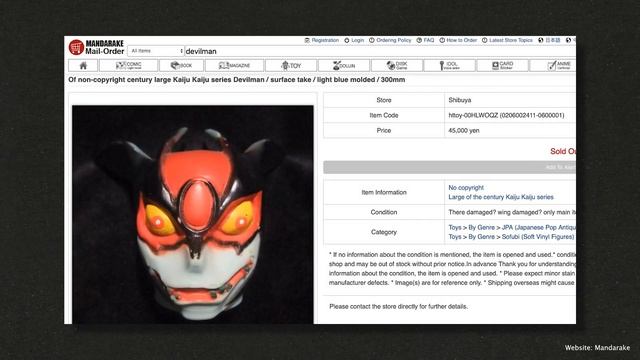The image size is (640, 360).
Task: Open the FAQ link
Action: pyautogui.click(x=425, y=40)
